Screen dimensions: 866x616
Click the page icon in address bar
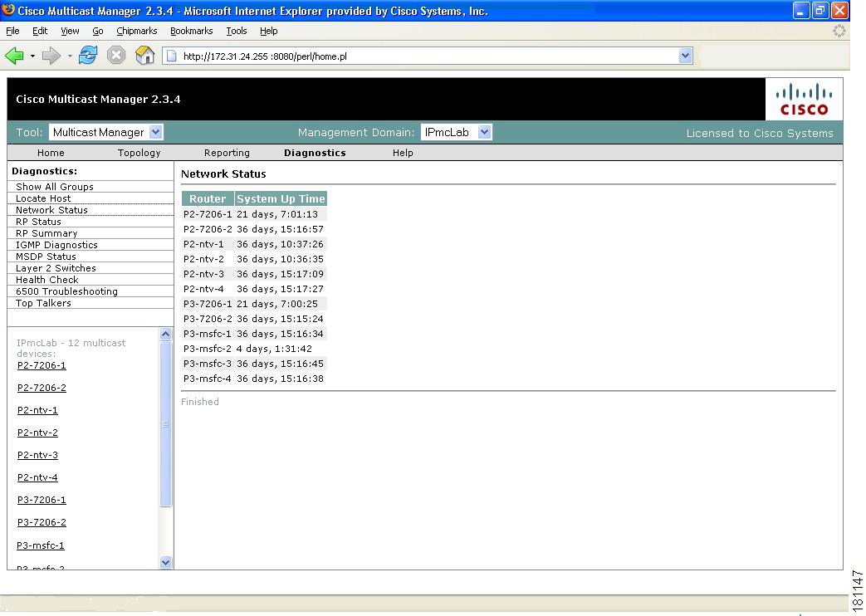tap(172, 56)
